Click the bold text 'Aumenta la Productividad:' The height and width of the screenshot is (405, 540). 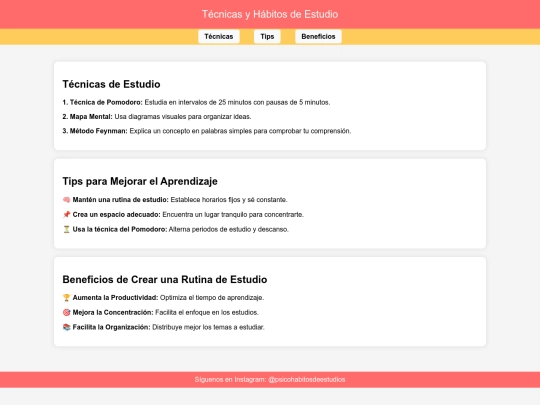(115, 298)
